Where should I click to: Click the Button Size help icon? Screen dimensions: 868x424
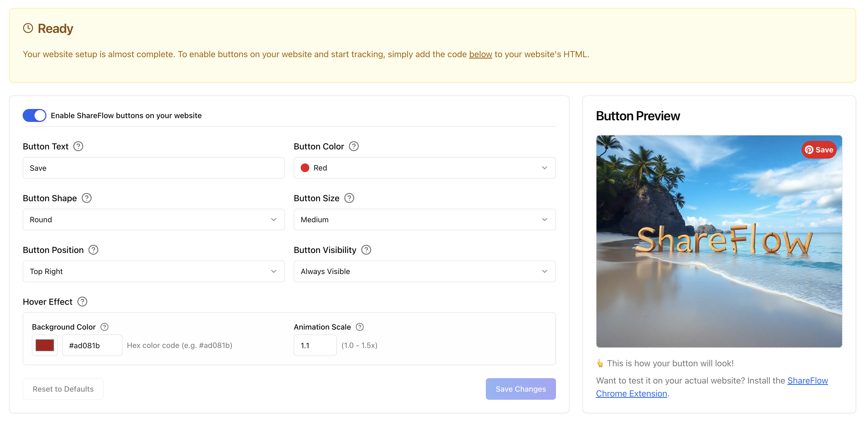(x=349, y=198)
